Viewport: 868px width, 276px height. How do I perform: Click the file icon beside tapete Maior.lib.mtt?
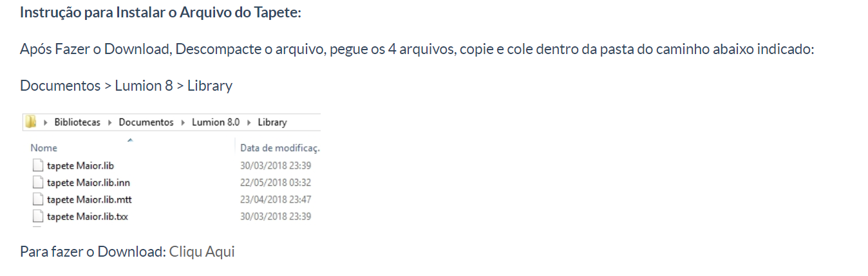39,199
